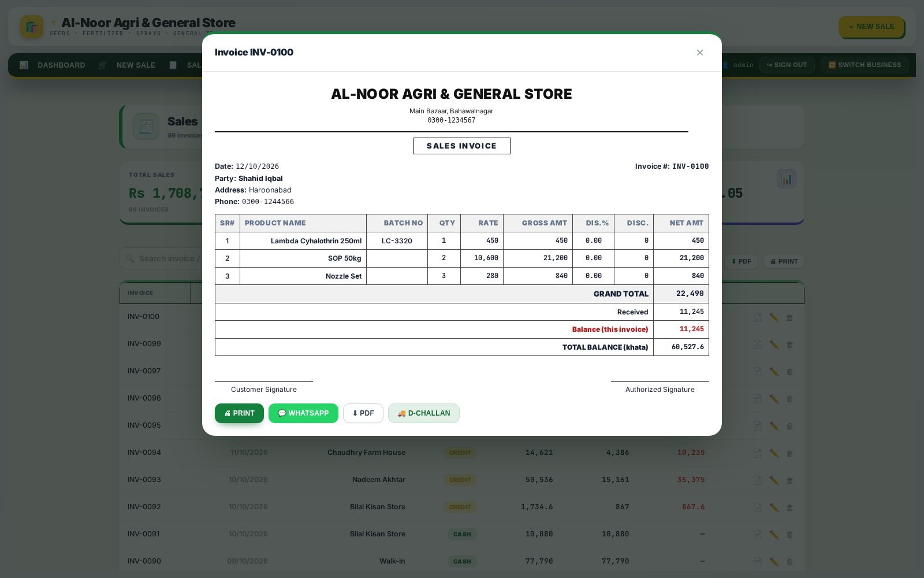Click the SWITCH BUSINESS button

pyautogui.click(x=865, y=65)
